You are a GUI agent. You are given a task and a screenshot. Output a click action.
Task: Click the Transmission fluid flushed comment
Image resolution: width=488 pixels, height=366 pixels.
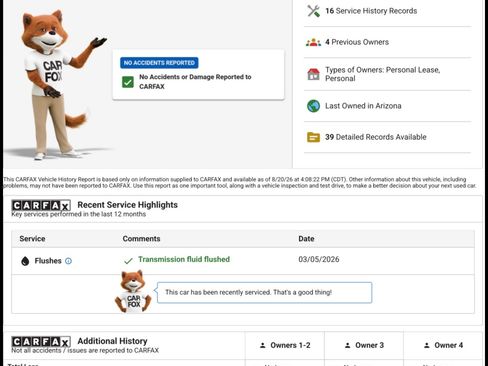tap(184, 259)
